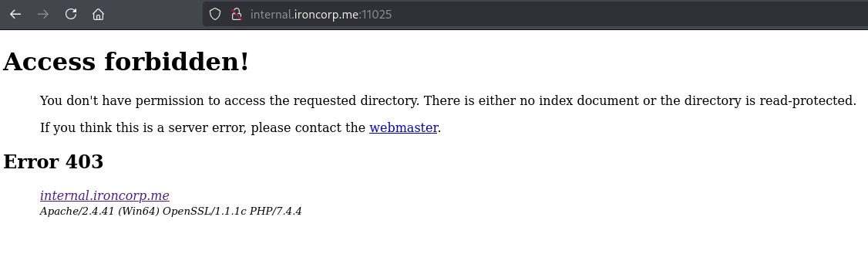Image resolution: width=868 pixels, height=278 pixels.
Task: Show insecure connection padlock info
Action: coord(237,15)
